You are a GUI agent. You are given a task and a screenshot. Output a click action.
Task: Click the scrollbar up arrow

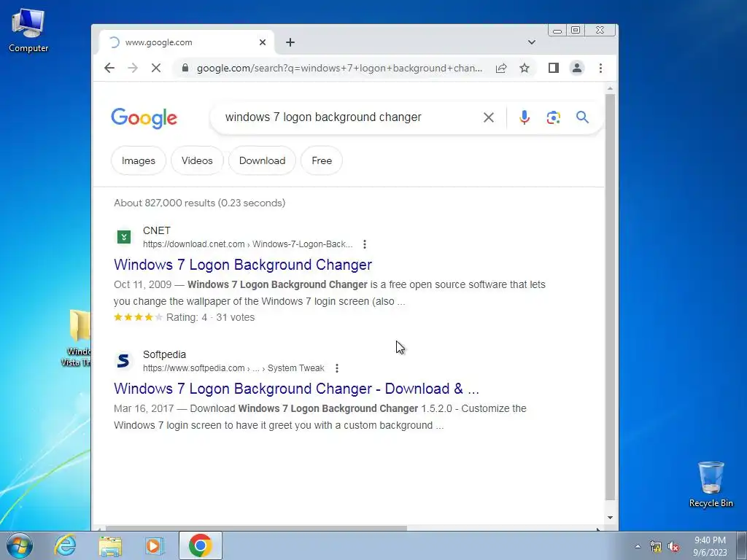tap(610, 88)
